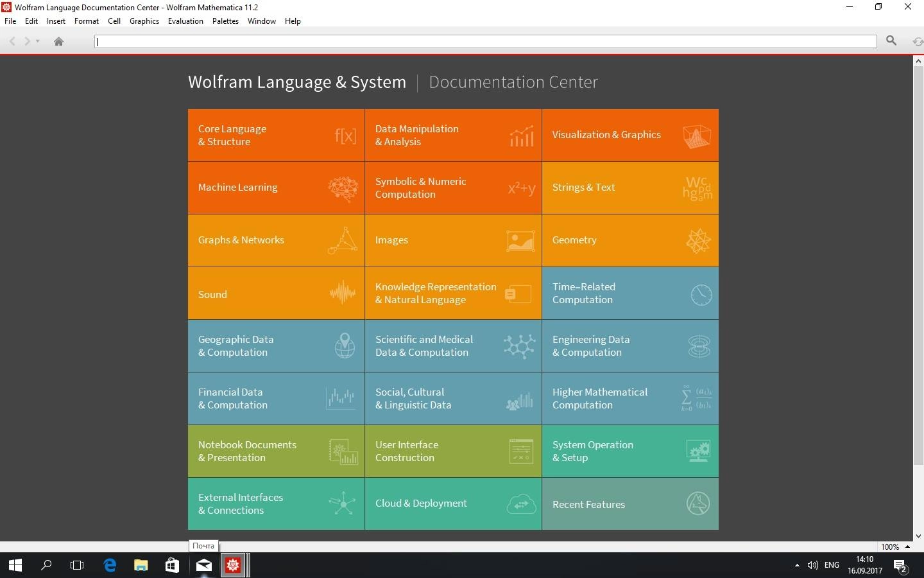Click the letters icon for Strings & Text
924x578 pixels.
click(x=697, y=189)
